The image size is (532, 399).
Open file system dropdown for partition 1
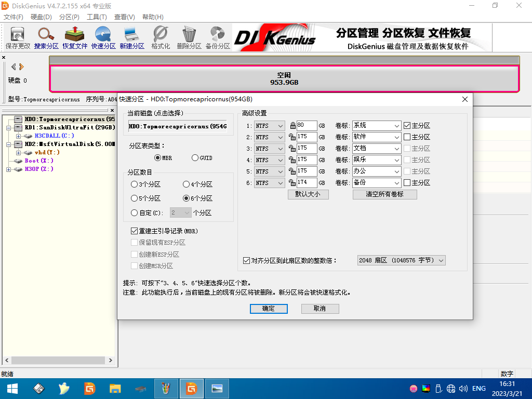270,126
